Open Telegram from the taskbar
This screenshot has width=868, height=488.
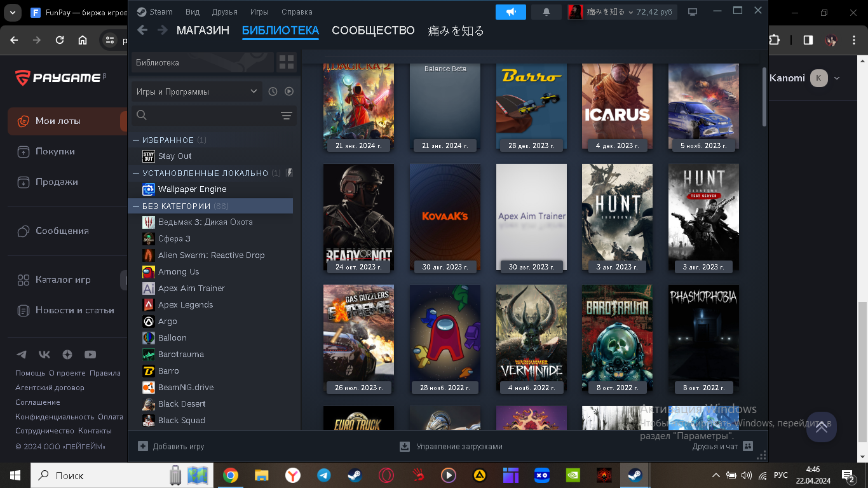click(324, 475)
